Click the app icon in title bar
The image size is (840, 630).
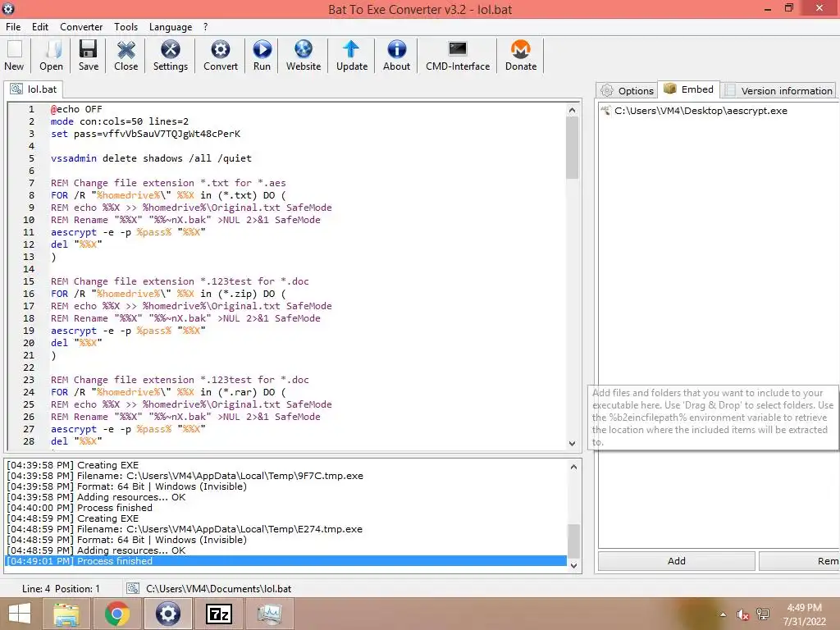point(8,8)
